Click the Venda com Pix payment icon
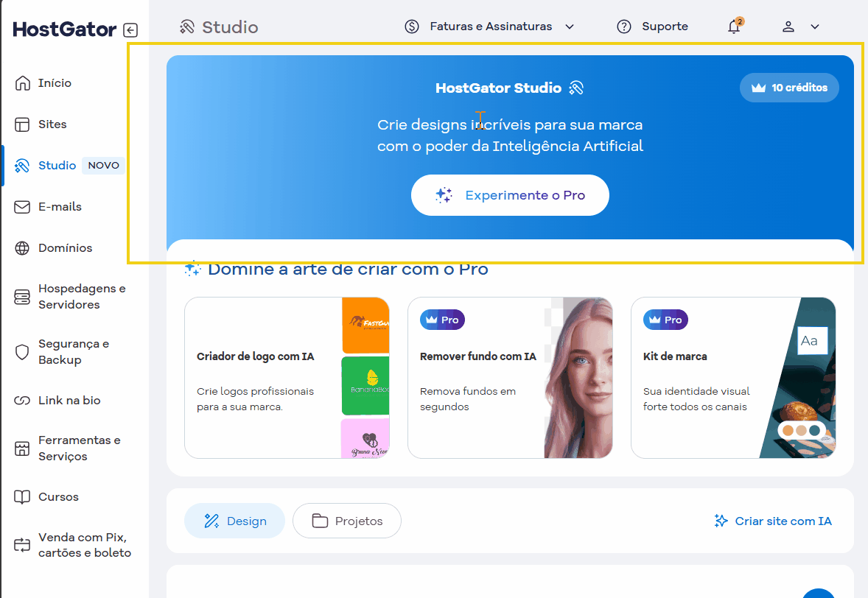This screenshot has width=868, height=598. pyautogui.click(x=22, y=545)
